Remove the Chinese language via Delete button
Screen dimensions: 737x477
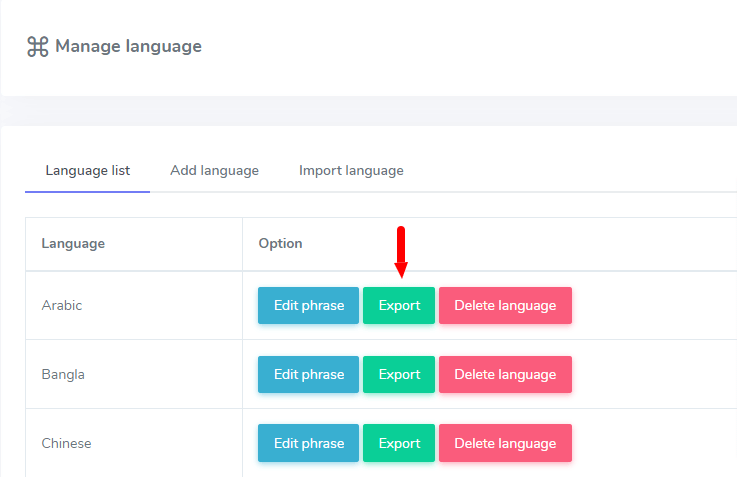(505, 444)
